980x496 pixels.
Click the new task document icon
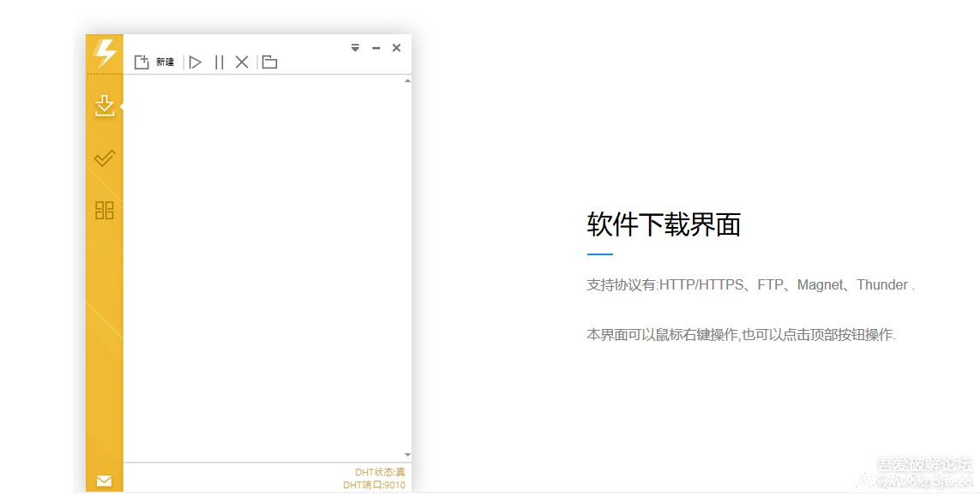(x=141, y=62)
